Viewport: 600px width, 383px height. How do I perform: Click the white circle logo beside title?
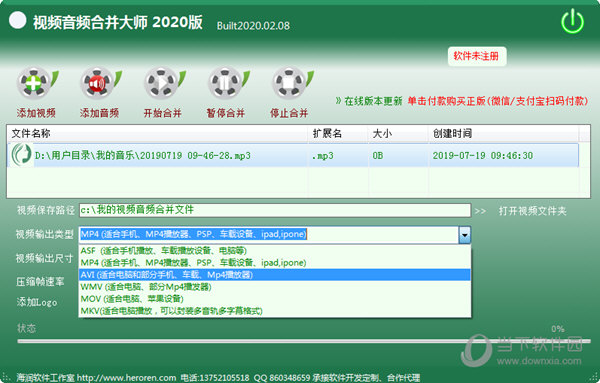[18, 20]
